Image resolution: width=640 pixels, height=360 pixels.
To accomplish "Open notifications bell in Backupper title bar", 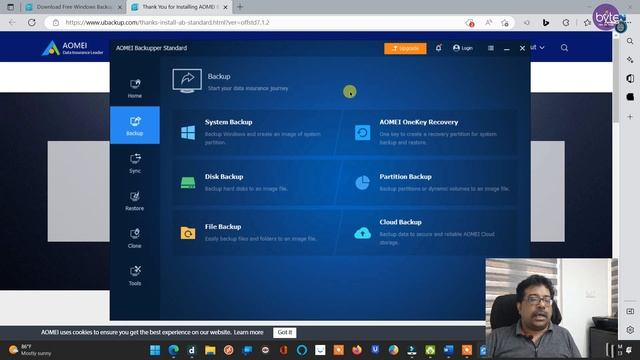I will (438, 48).
